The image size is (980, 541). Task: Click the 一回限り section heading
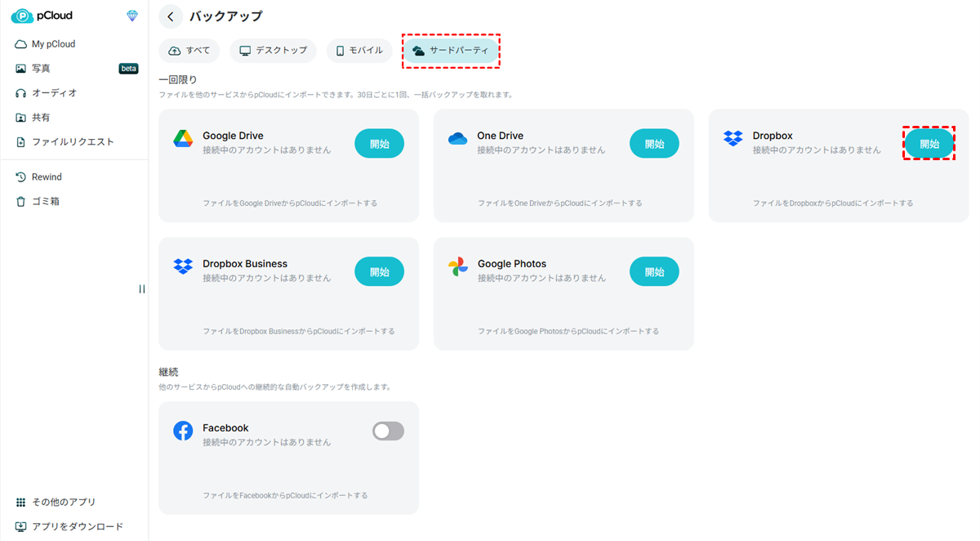point(178,80)
